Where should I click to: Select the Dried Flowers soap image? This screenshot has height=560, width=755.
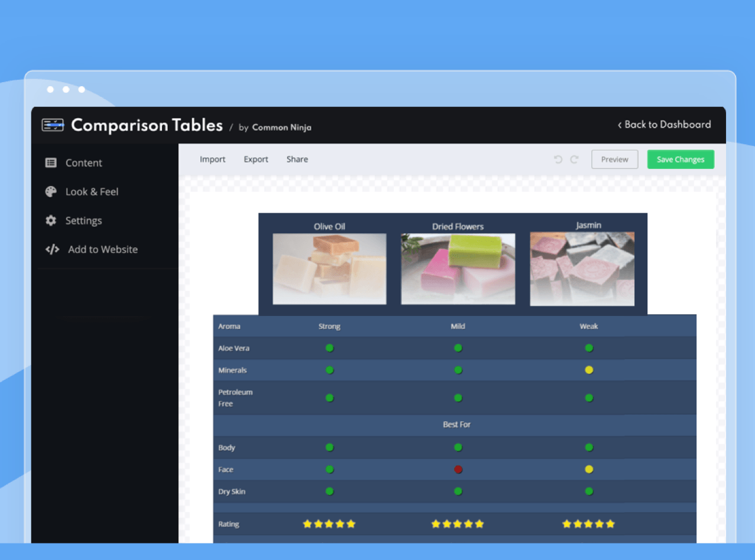click(458, 269)
